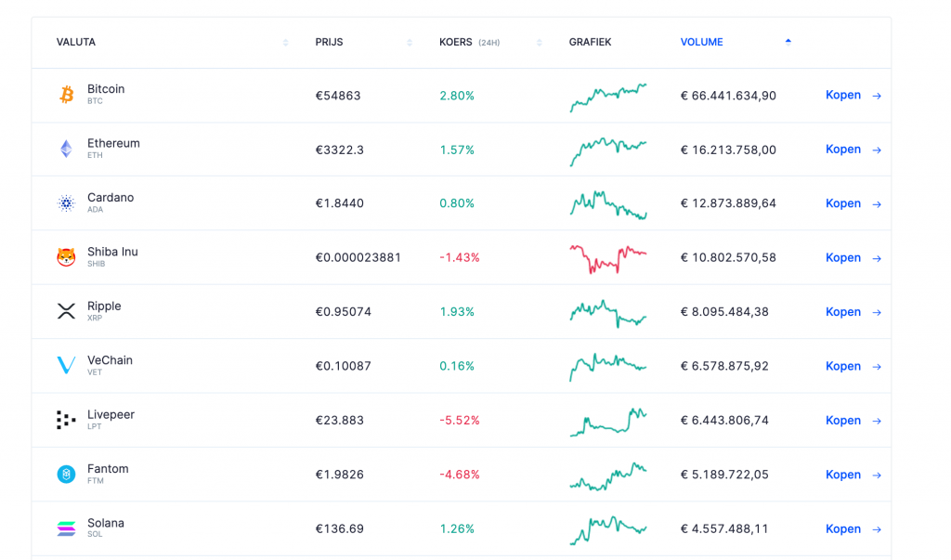Click the Ethereum name text
Viewport: 951px width, 560px height.
(x=113, y=143)
